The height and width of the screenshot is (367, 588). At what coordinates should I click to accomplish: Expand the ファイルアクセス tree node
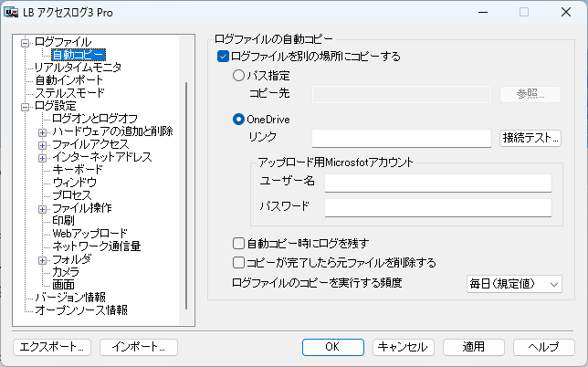click(42, 145)
